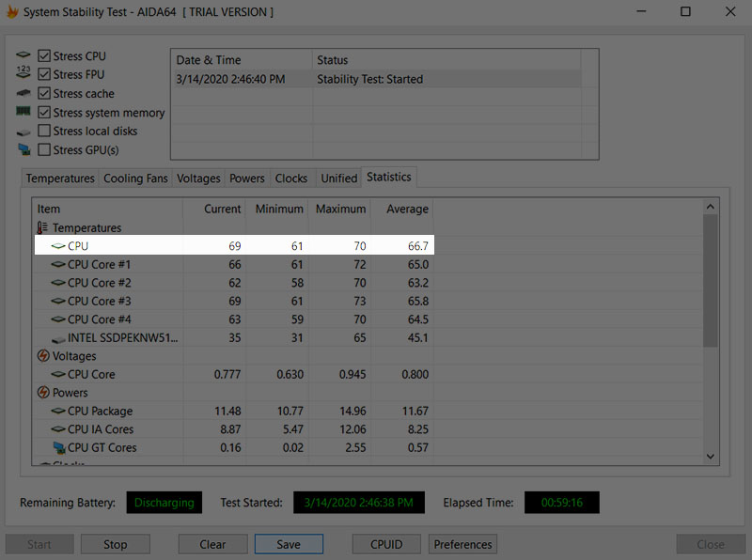The height and width of the screenshot is (560, 752).
Task: Uncheck the Stress FPU checkbox
Action: coord(44,74)
